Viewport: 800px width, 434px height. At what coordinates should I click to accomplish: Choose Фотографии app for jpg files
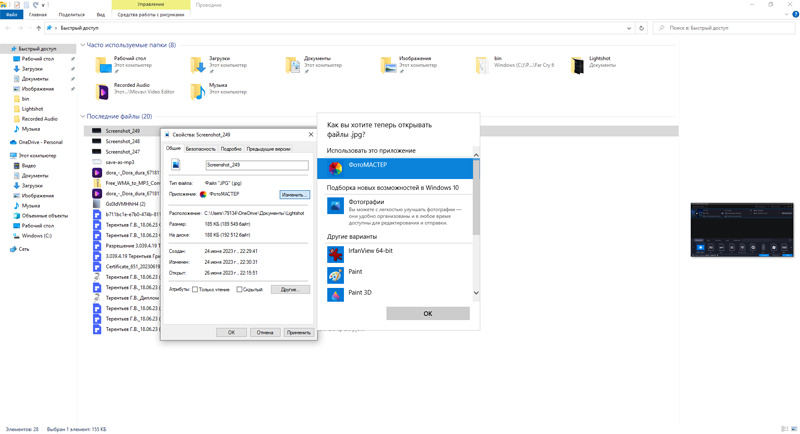point(395,212)
